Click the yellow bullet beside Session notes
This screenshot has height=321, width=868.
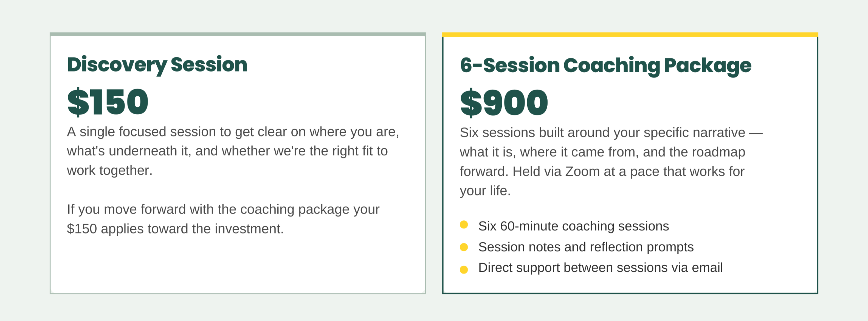tap(464, 247)
